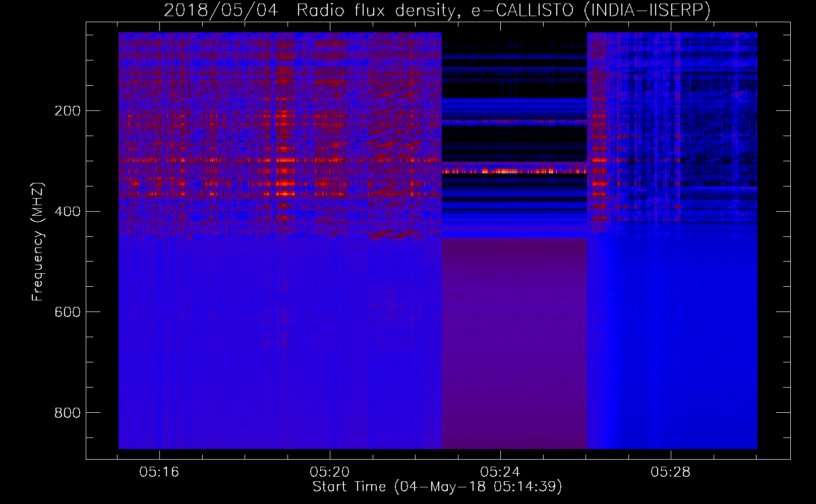Click the 'Start Time (04-May-18 05:14:39)' label
Viewport: 816px width, 504px height.
[437, 487]
